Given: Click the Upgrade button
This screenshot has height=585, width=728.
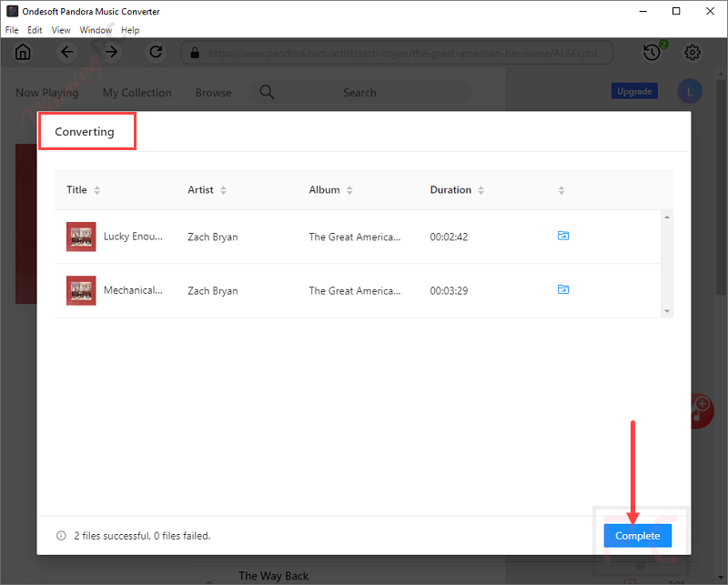Looking at the screenshot, I should (x=634, y=92).
